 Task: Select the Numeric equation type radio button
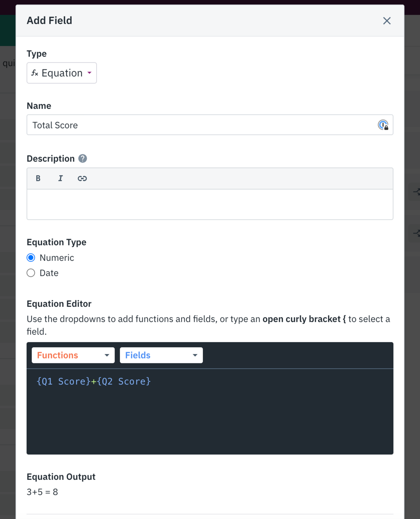click(30, 257)
